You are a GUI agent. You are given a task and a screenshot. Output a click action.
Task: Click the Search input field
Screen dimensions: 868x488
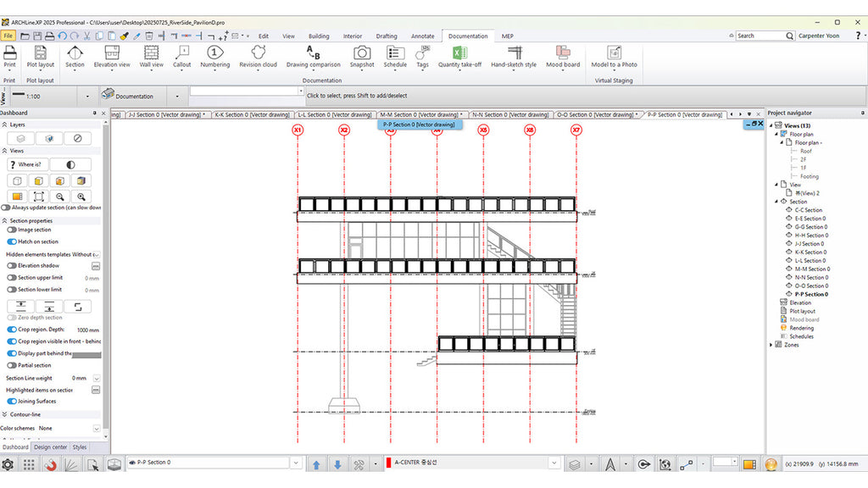(x=761, y=36)
